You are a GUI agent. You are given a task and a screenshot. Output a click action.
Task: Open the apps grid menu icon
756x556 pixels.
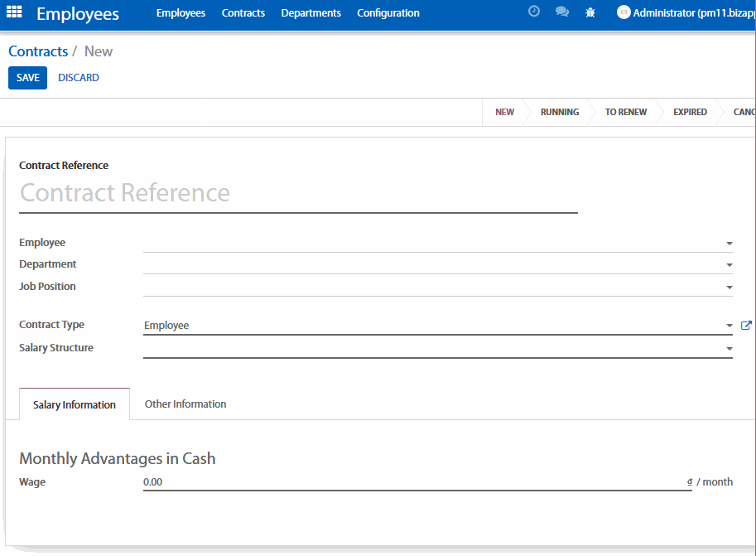pyautogui.click(x=14, y=12)
